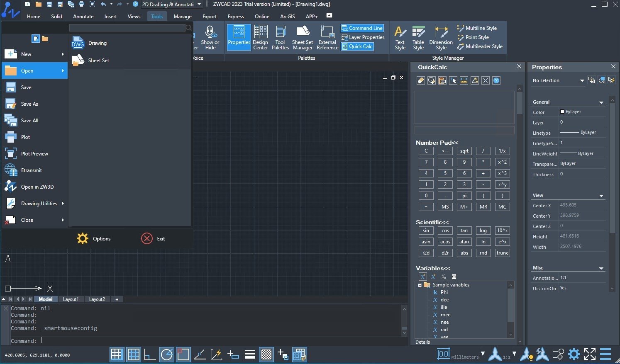Select Plot Preview in application menu
Viewport: 620px width, 364px height.
(x=34, y=154)
